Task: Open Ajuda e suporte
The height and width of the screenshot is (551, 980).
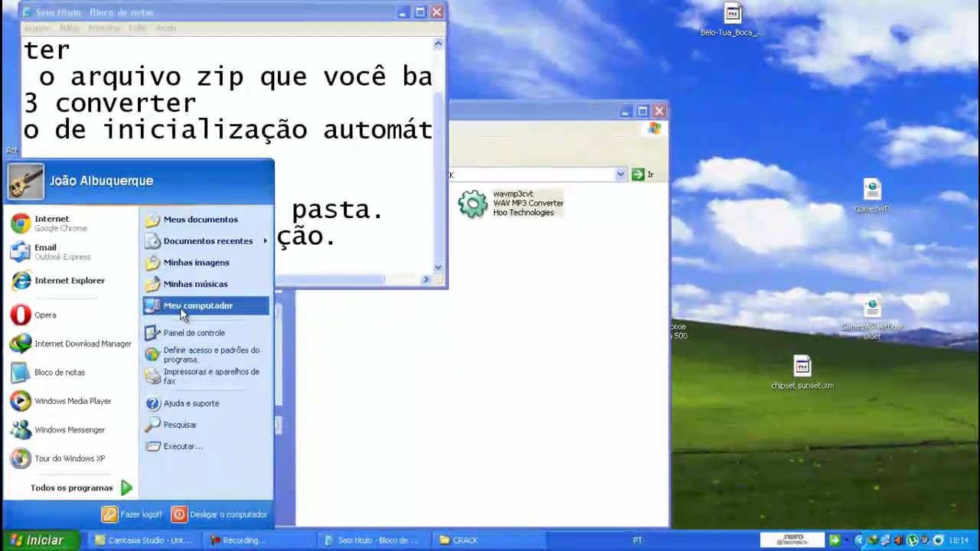Action: (206, 403)
